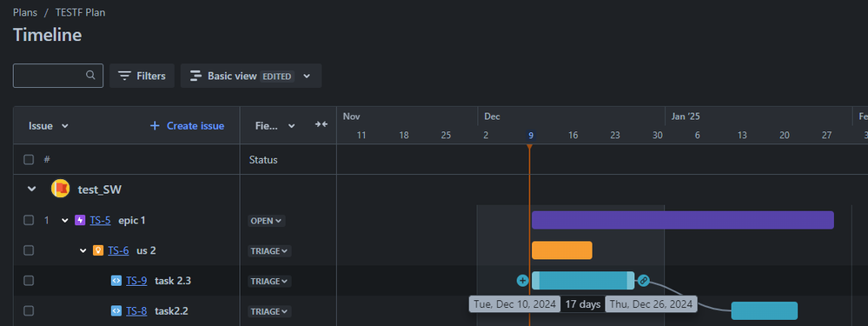The width and height of the screenshot is (868, 326).
Task: Click the task code icon beside TS-8
Action: tap(116, 311)
